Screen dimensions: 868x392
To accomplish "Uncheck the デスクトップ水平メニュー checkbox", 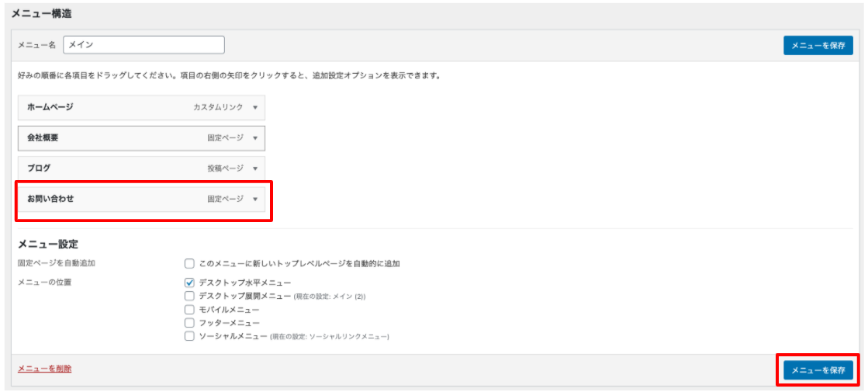I will click(x=189, y=283).
